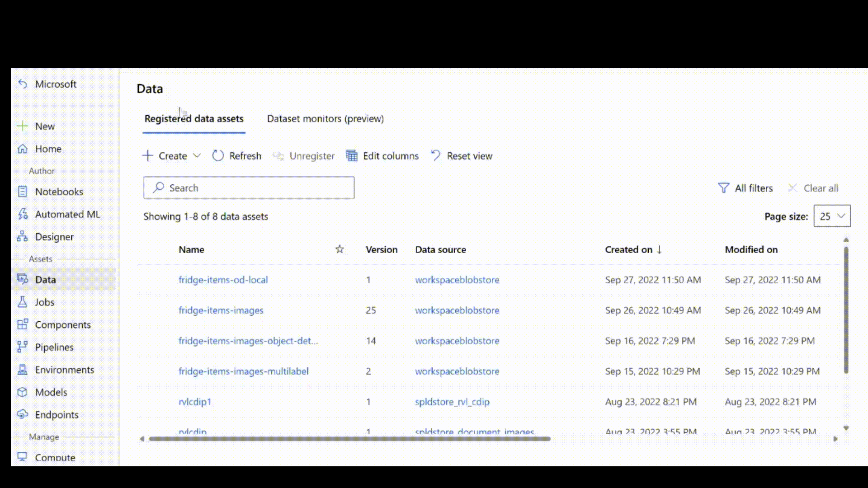868x488 pixels.
Task: Toggle star favorite on fridge-items-images
Action: pos(339,310)
